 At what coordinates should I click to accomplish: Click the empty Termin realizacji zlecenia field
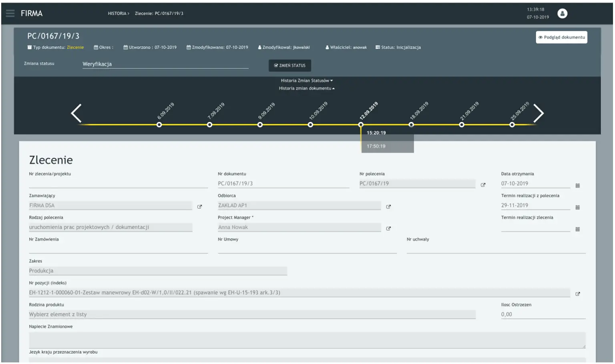click(x=535, y=227)
